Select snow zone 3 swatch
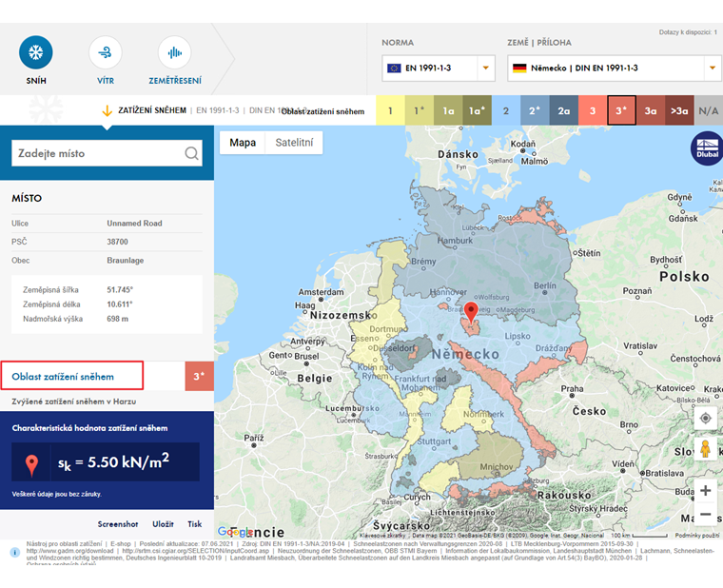The width and height of the screenshot is (723, 588). pos(593,110)
